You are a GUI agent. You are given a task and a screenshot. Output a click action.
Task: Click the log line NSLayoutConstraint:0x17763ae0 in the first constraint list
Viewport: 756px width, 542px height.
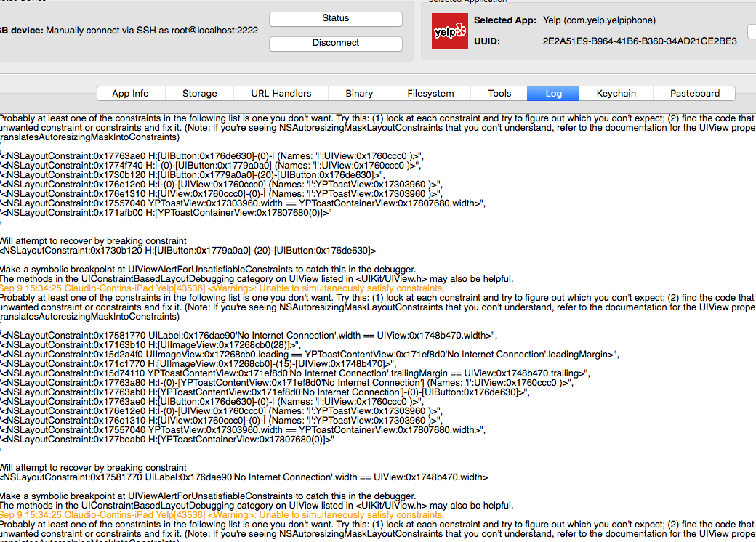point(212,156)
